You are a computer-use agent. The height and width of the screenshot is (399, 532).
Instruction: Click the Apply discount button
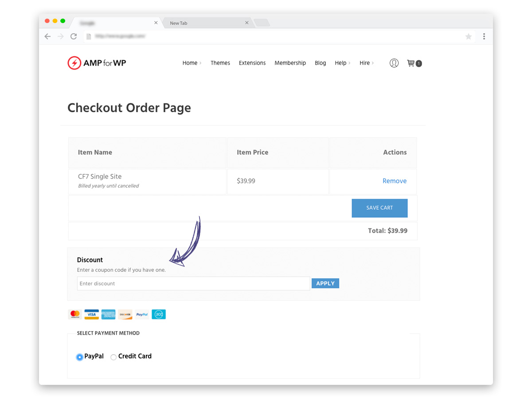click(x=325, y=283)
